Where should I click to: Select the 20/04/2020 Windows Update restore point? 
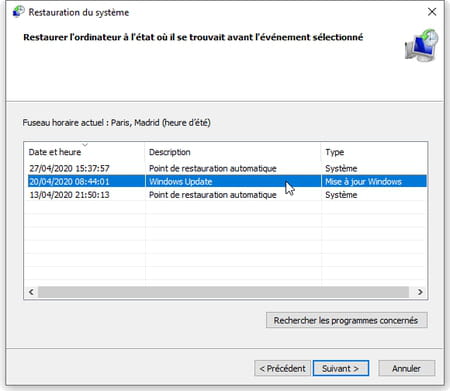[x=227, y=181]
